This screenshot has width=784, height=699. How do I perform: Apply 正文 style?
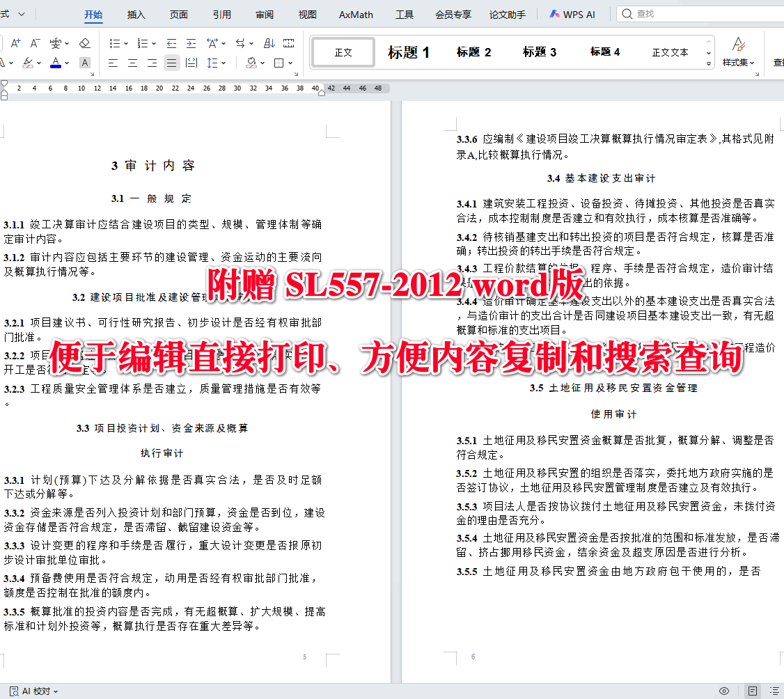343,52
